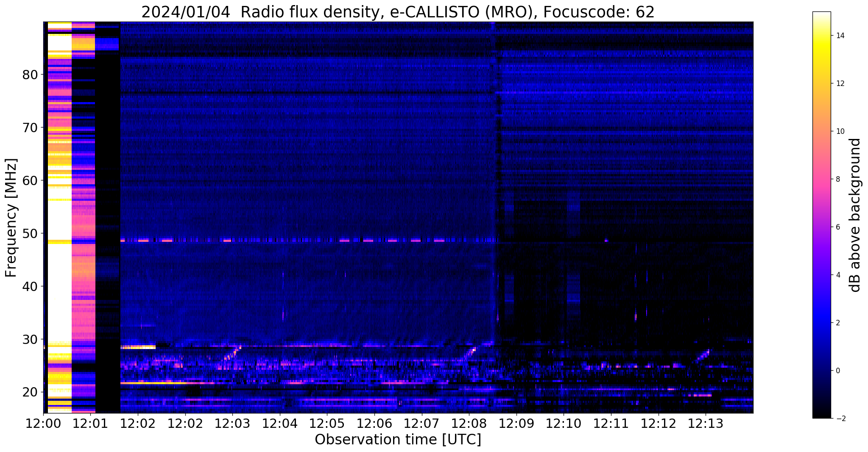
Task: Click the 12:12 time tick label
Action: click(659, 424)
